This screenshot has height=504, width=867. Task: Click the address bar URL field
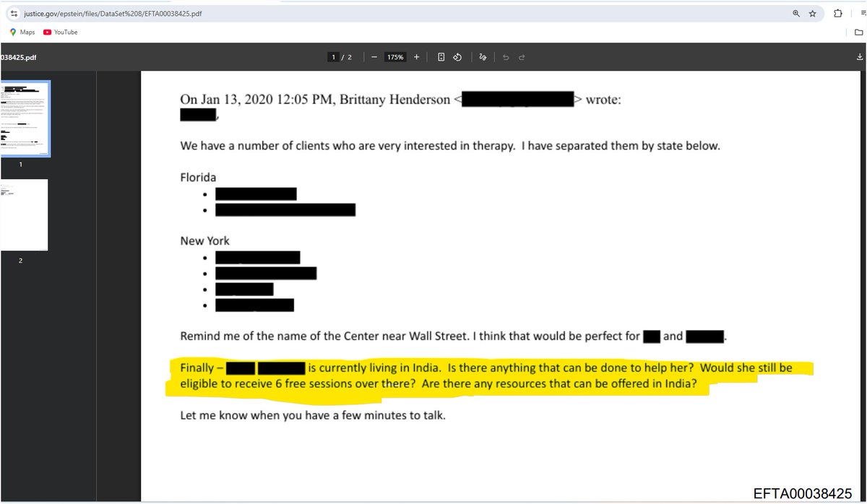(x=405, y=13)
